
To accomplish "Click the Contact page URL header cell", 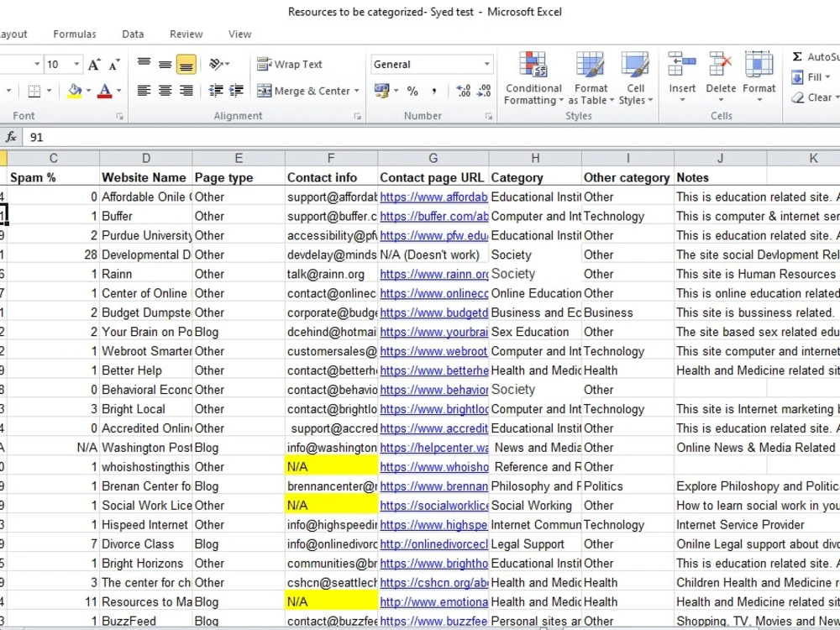I will (433, 177).
